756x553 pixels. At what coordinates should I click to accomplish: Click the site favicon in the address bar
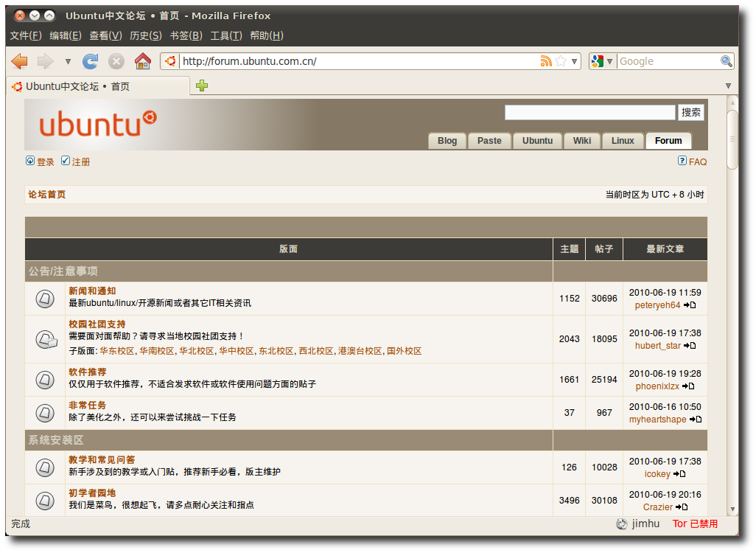170,61
